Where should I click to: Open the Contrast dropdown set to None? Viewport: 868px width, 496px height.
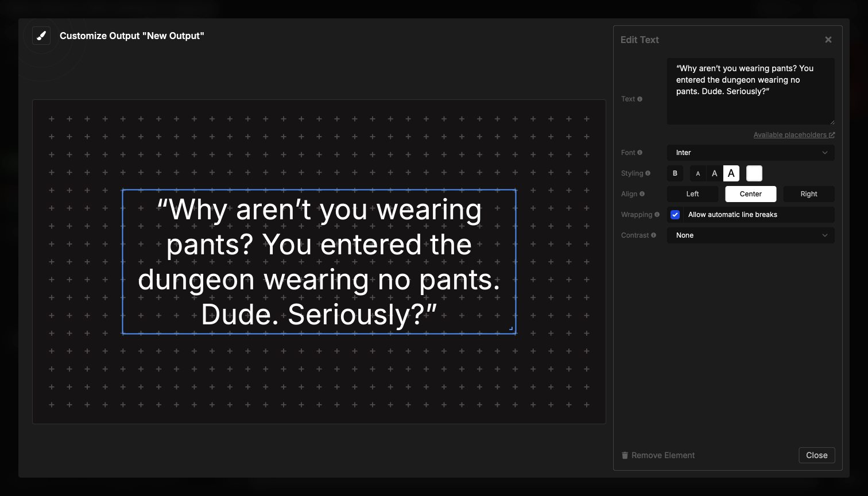click(x=750, y=235)
